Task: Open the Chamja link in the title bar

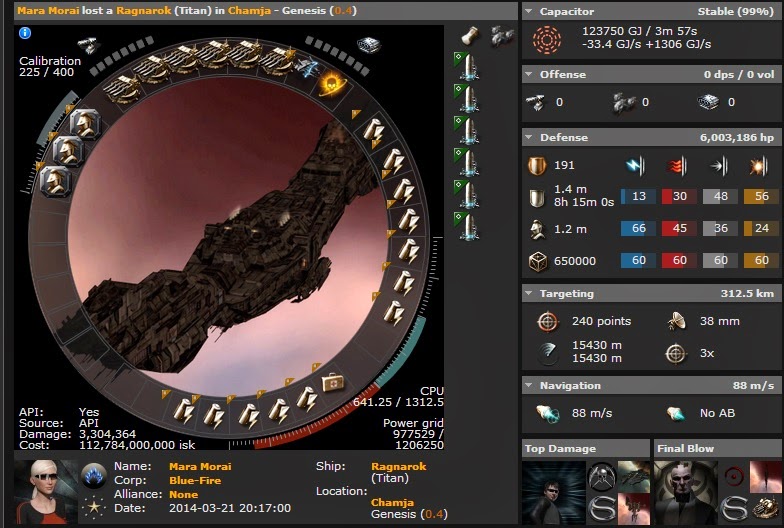Action: click(x=250, y=10)
